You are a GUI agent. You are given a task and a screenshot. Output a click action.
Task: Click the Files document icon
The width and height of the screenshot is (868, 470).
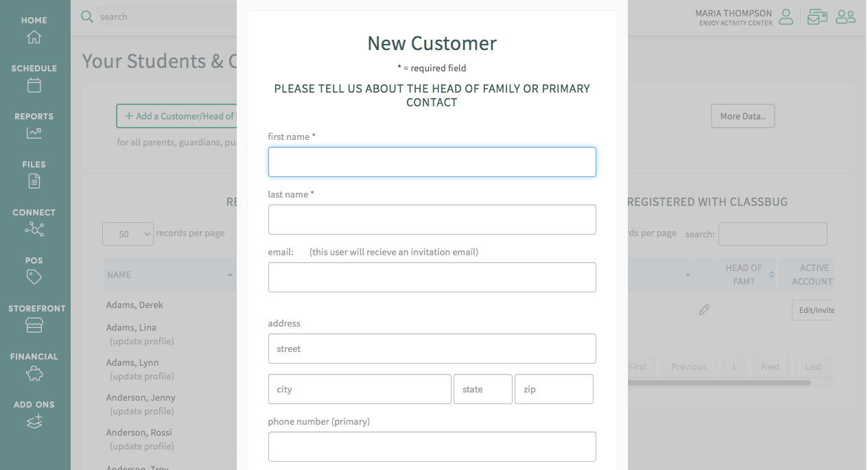pyautogui.click(x=34, y=181)
